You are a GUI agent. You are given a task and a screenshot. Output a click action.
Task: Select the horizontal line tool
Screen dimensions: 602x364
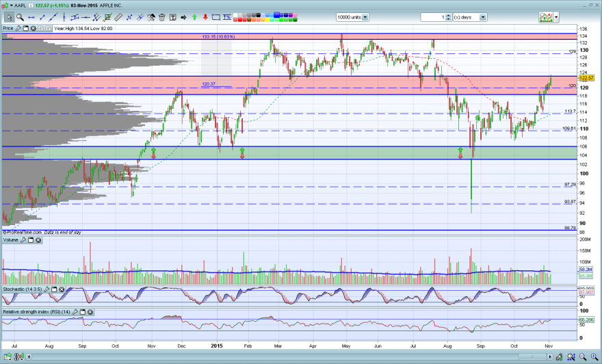pos(86,17)
